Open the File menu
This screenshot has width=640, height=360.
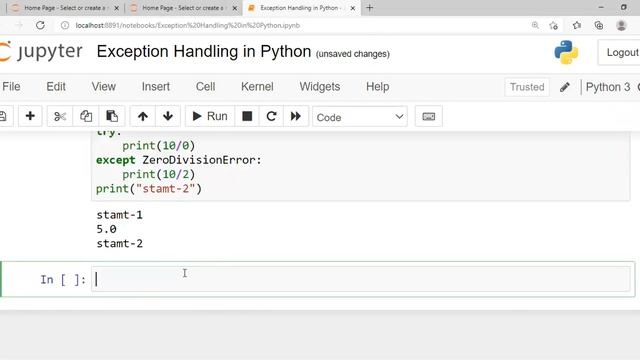click(x=11, y=87)
